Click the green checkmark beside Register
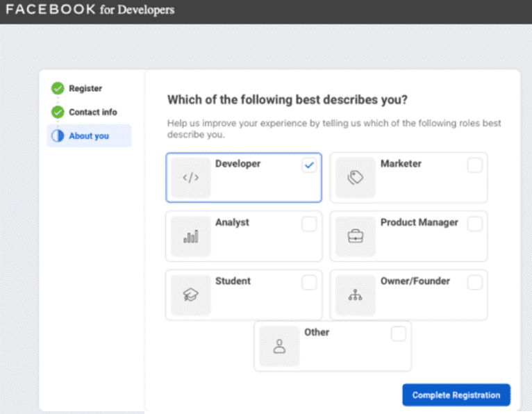Image resolution: width=532 pixels, height=414 pixels. (x=58, y=88)
